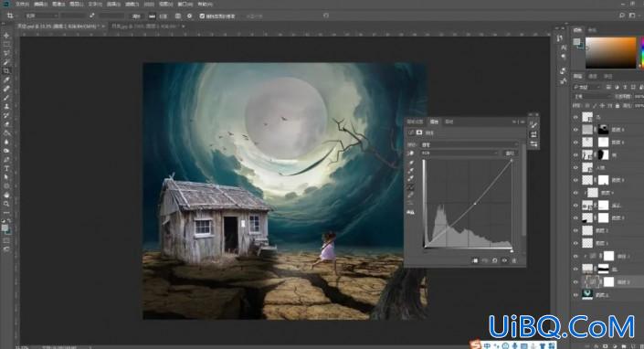
Task: Hide the bottom background layer eye icon
Action: click(575, 294)
